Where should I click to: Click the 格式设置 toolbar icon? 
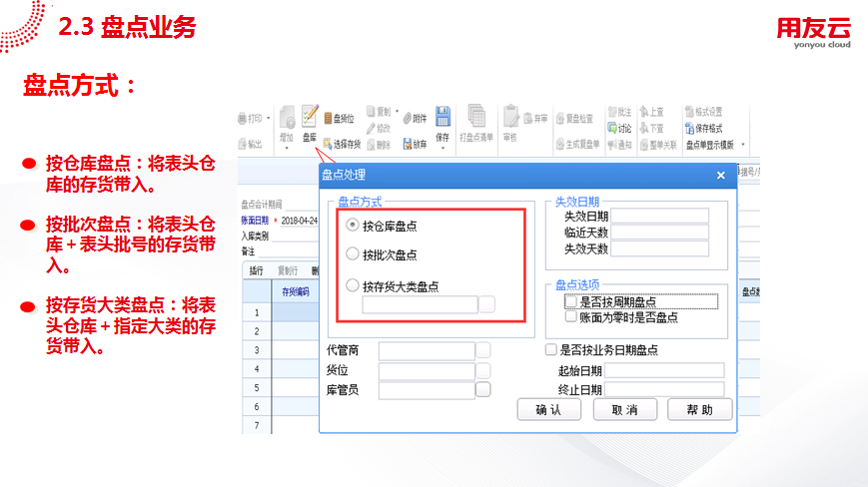point(690,112)
